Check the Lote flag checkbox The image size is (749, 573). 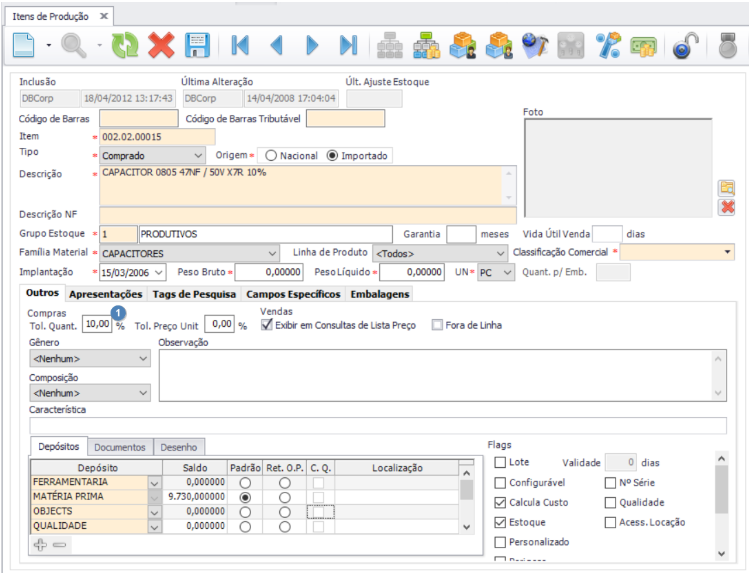click(x=501, y=462)
